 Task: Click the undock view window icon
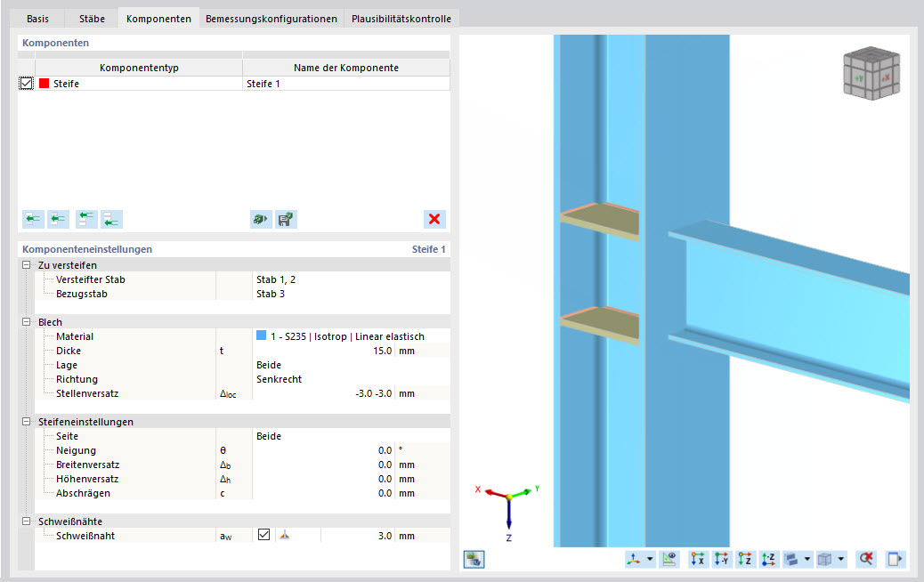[896, 559]
